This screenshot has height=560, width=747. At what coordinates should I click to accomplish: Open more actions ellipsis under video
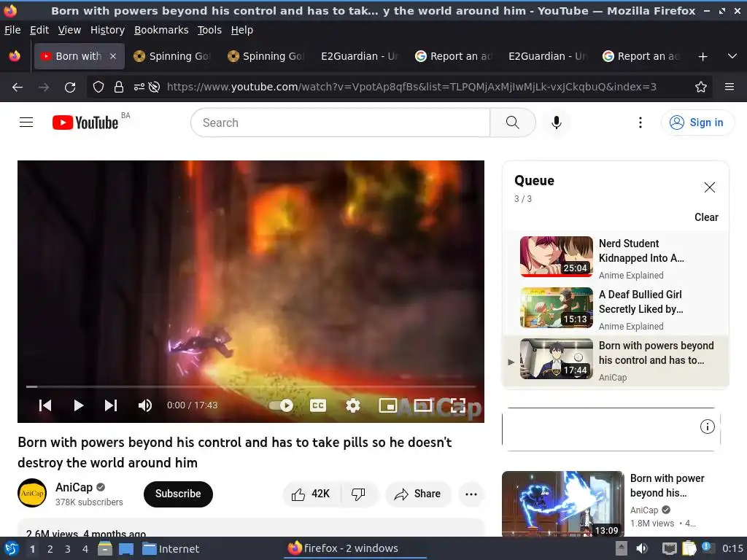coord(471,494)
